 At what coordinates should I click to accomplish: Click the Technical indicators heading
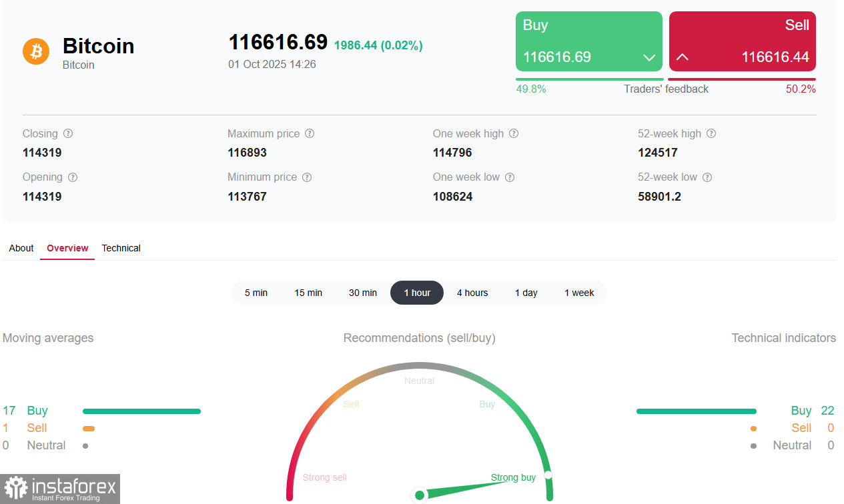coord(784,338)
